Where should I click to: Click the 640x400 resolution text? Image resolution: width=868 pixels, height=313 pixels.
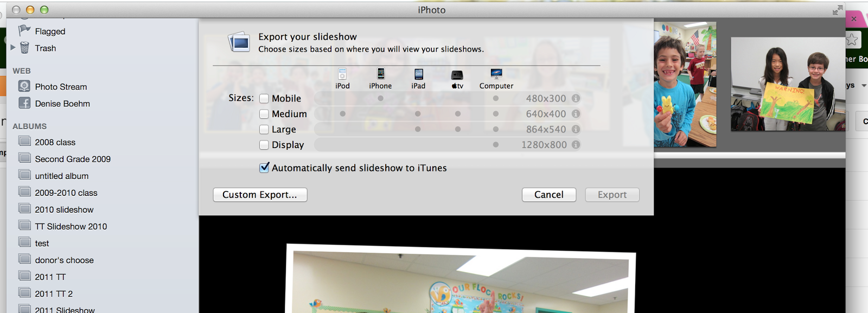[x=546, y=114]
